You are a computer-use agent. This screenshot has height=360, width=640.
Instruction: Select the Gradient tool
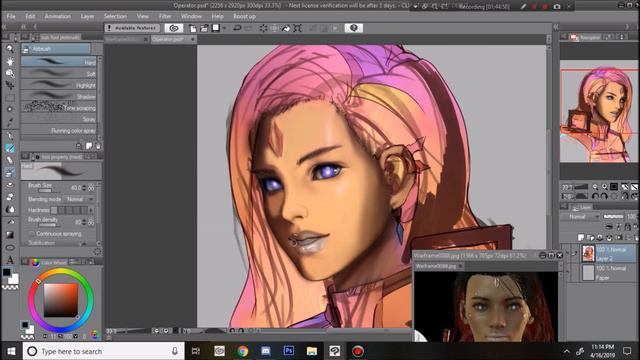10,235
